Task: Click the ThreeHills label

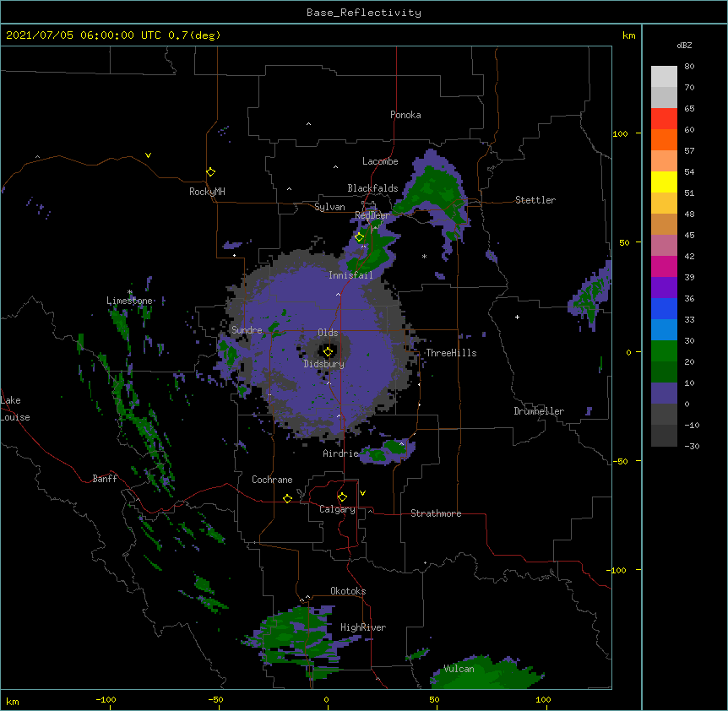Action: click(451, 353)
